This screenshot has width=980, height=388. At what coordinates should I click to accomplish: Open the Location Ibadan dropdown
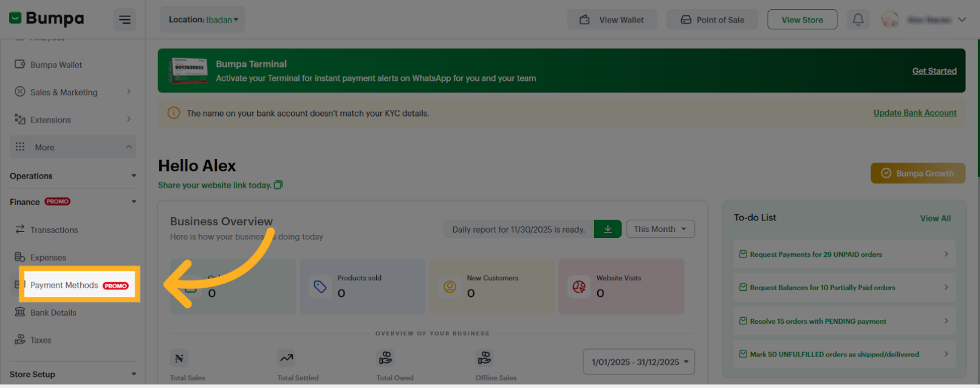(x=202, y=19)
